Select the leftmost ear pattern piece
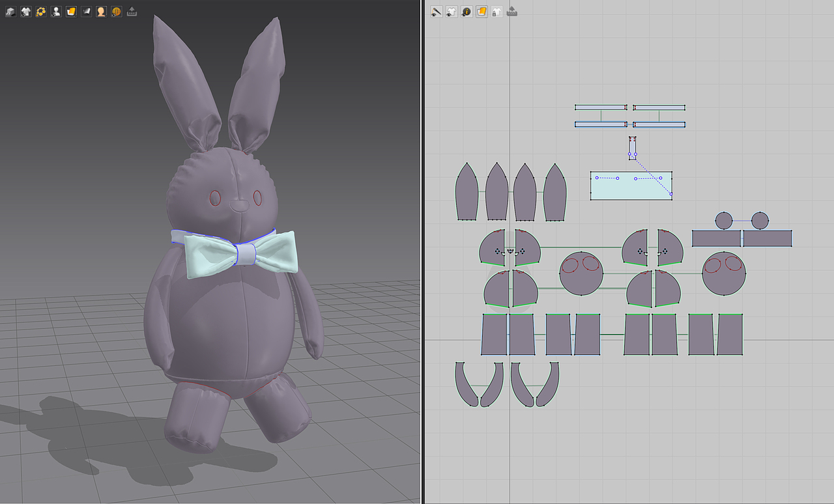 pos(466,192)
